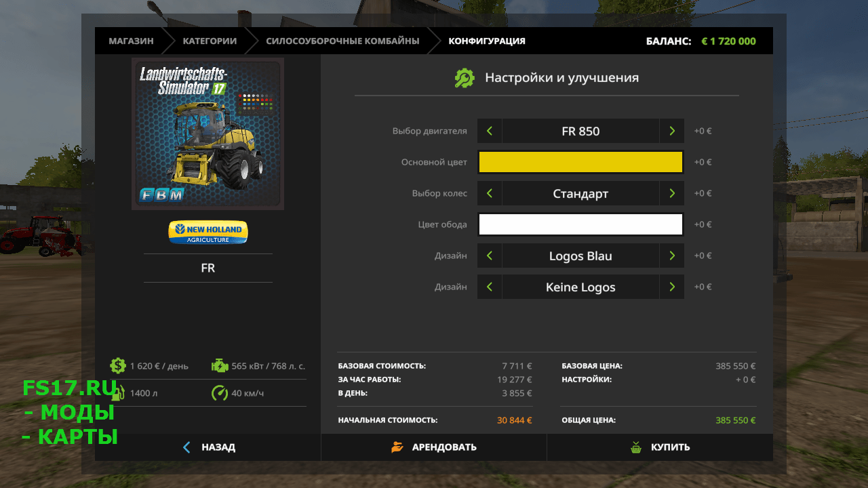
Task: Click the ОБЩАЯ ЦЕНА 385 550 € value
Action: 735,420
